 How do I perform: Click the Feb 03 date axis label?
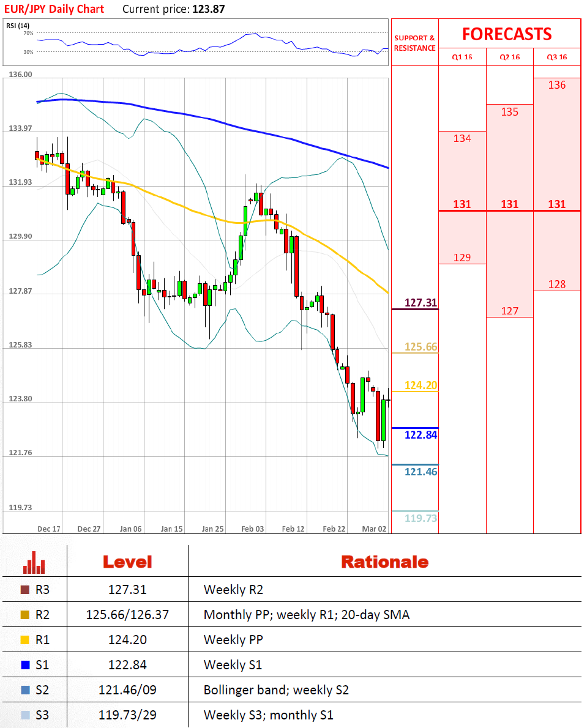[253, 529]
